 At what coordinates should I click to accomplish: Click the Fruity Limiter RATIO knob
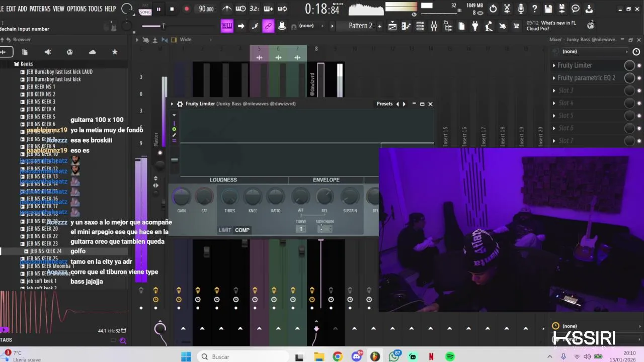(x=276, y=197)
